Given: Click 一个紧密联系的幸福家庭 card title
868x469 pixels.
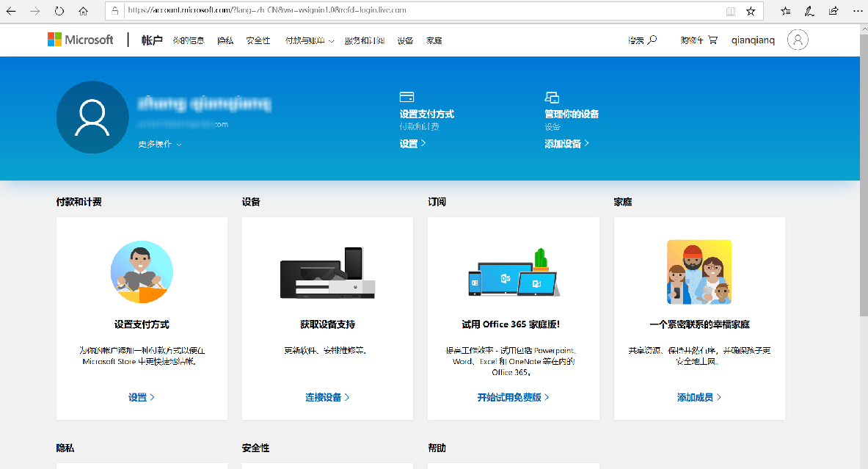Looking at the screenshot, I should [x=699, y=324].
